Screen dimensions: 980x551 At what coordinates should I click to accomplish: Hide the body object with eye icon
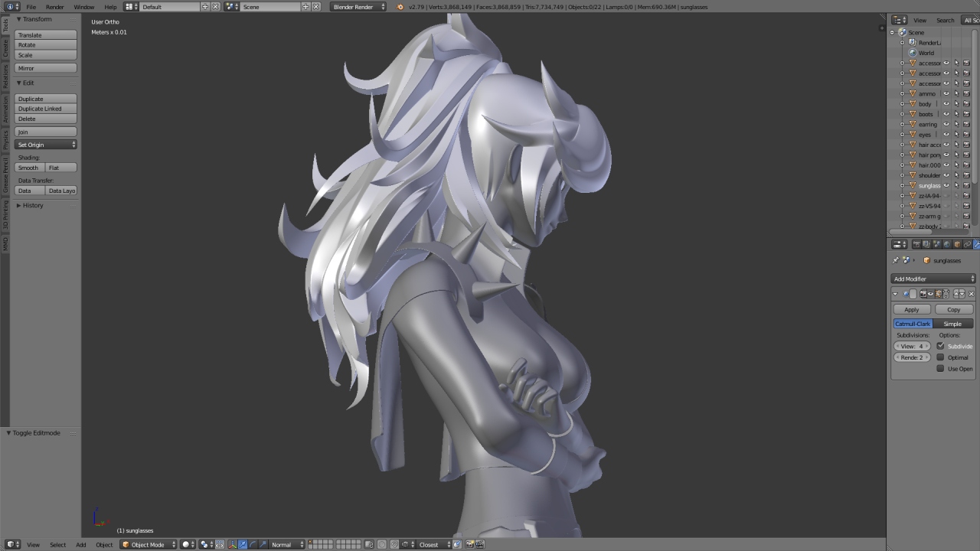point(946,104)
